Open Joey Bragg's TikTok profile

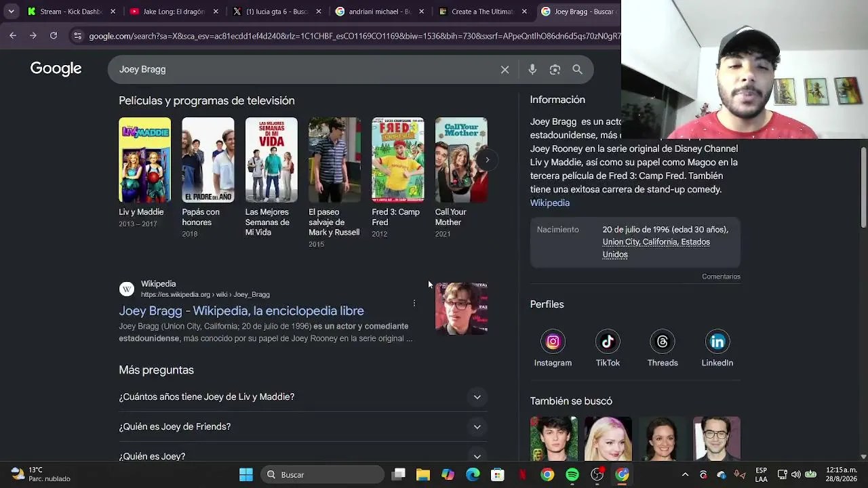pos(608,348)
